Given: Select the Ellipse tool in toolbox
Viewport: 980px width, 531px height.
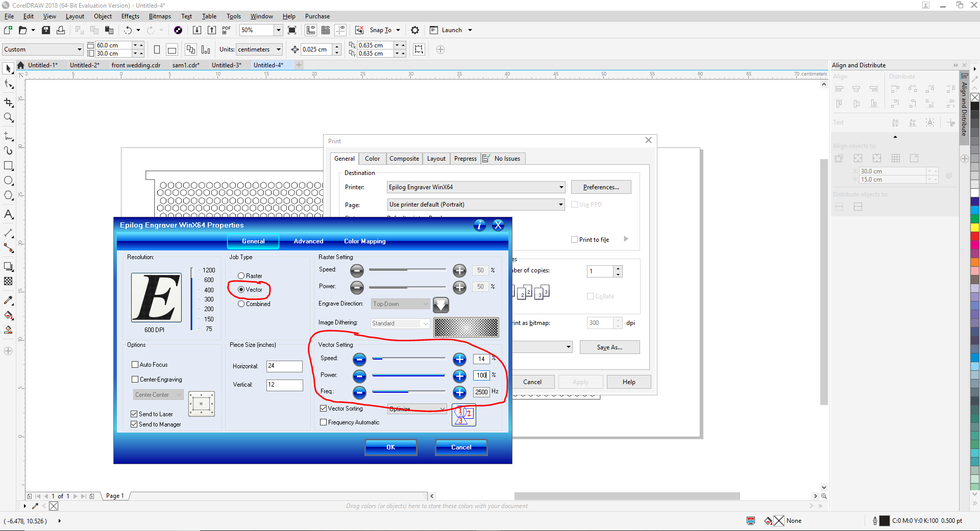Looking at the screenshot, I should tap(8, 181).
